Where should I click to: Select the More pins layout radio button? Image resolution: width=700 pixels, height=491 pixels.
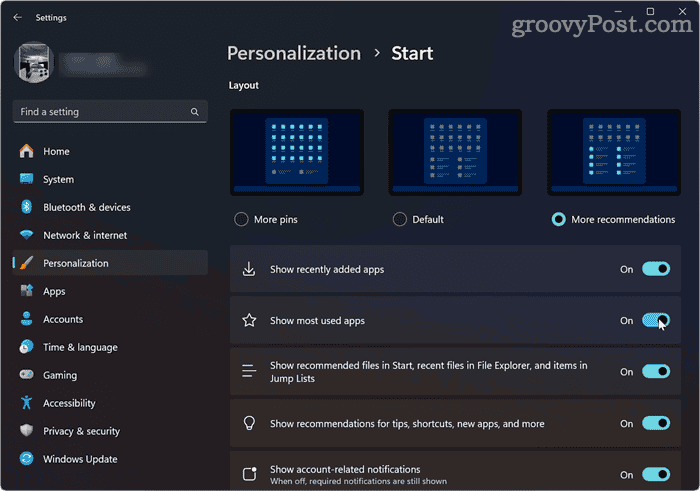241,219
